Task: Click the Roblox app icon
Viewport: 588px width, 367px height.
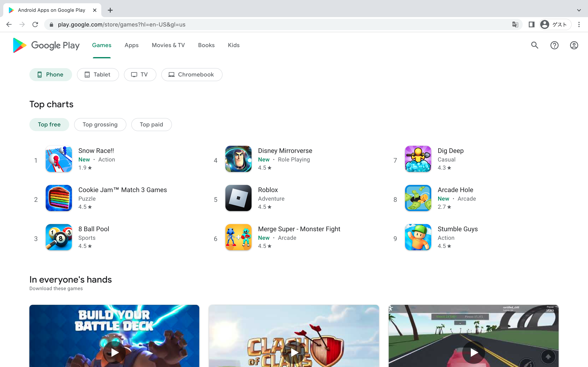Action: [238, 198]
